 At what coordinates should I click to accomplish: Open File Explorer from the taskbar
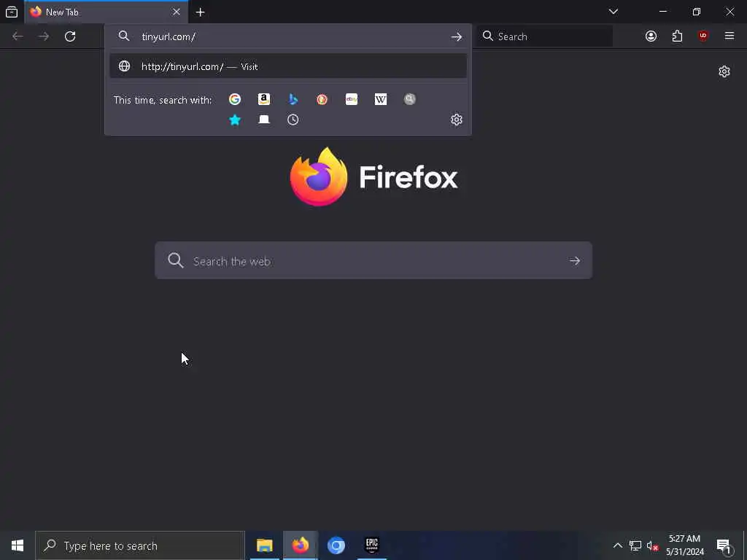coord(264,545)
